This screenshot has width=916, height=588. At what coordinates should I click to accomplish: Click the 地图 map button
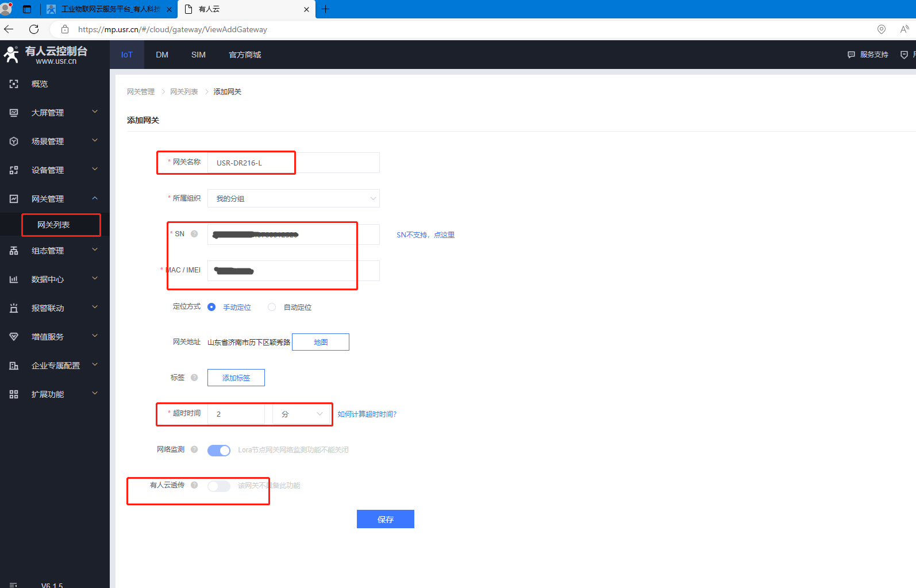coord(321,342)
